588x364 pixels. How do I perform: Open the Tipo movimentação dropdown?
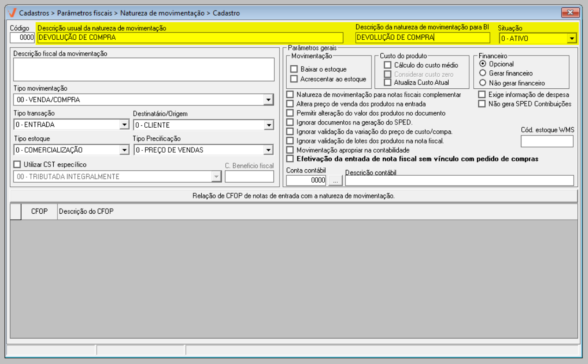point(268,100)
